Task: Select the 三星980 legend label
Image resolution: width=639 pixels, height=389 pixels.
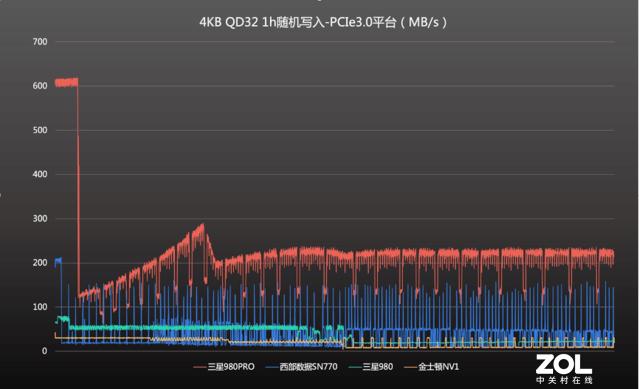Action: [378, 367]
